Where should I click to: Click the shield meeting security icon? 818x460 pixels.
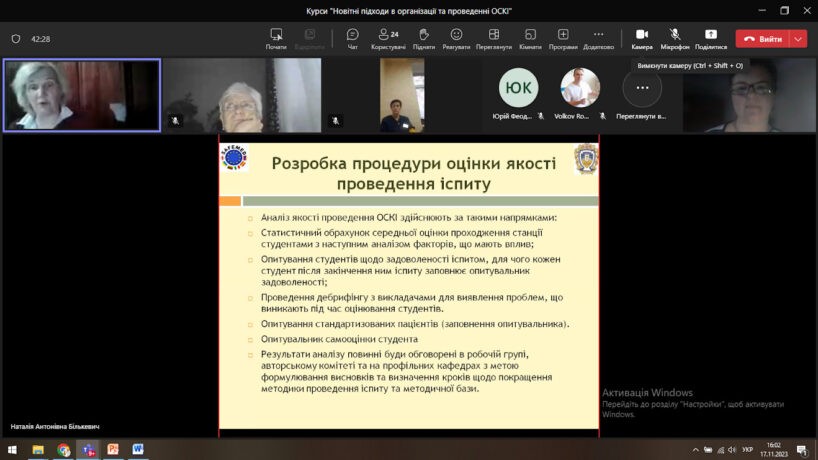[x=16, y=39]
